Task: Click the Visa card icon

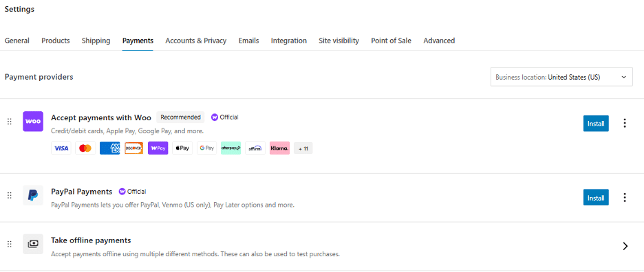Action: pyautogui.click(x=61, y=148)
